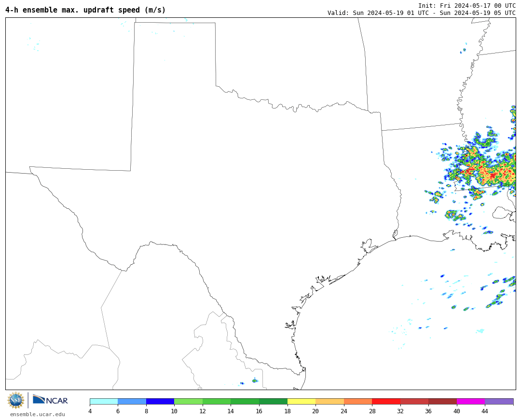Select the dark green 16-18 color swatch
This screenshot has width=521, height=420.
coord(273,402)
